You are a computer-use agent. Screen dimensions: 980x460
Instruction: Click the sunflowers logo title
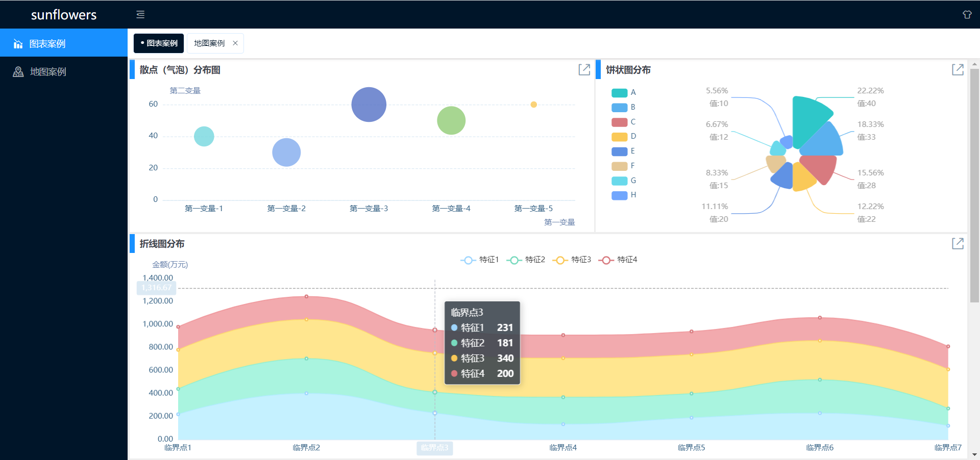64,15
